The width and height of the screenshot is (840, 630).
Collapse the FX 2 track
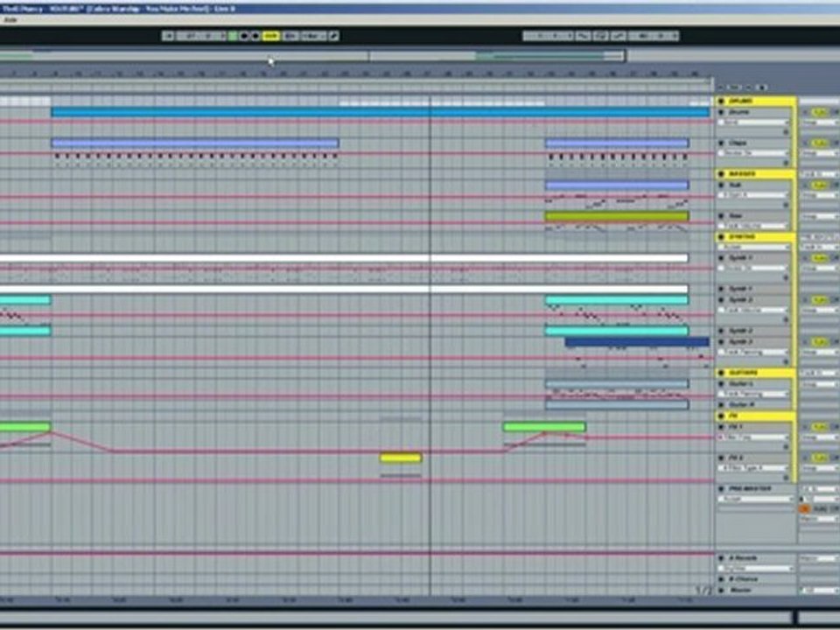click(x=721, y=458)
